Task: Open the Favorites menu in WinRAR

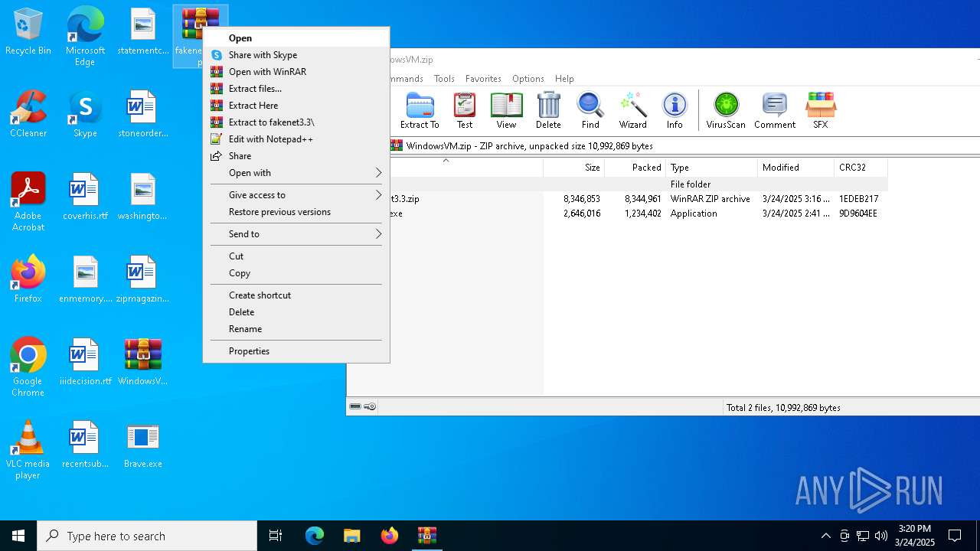Action: tap(483, 79)
